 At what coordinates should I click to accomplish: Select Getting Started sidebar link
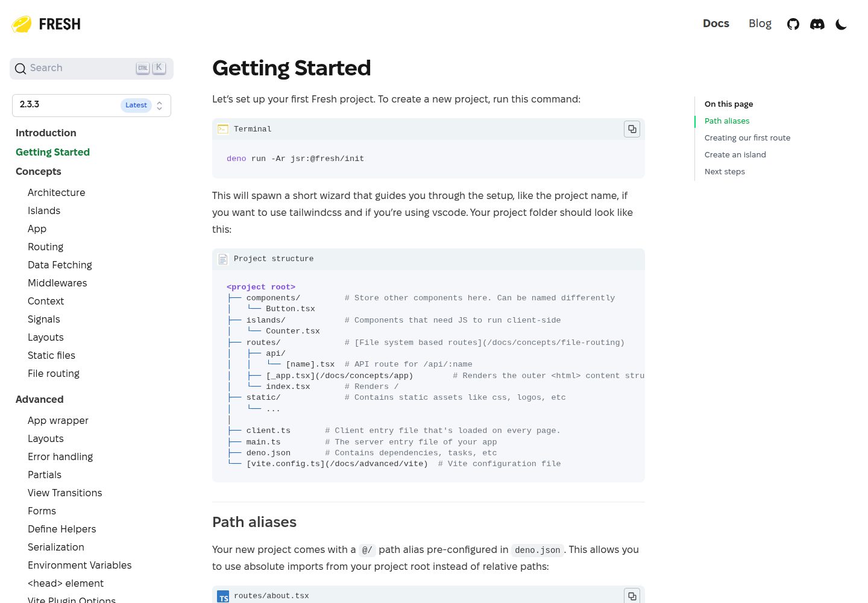pos(52,152)
